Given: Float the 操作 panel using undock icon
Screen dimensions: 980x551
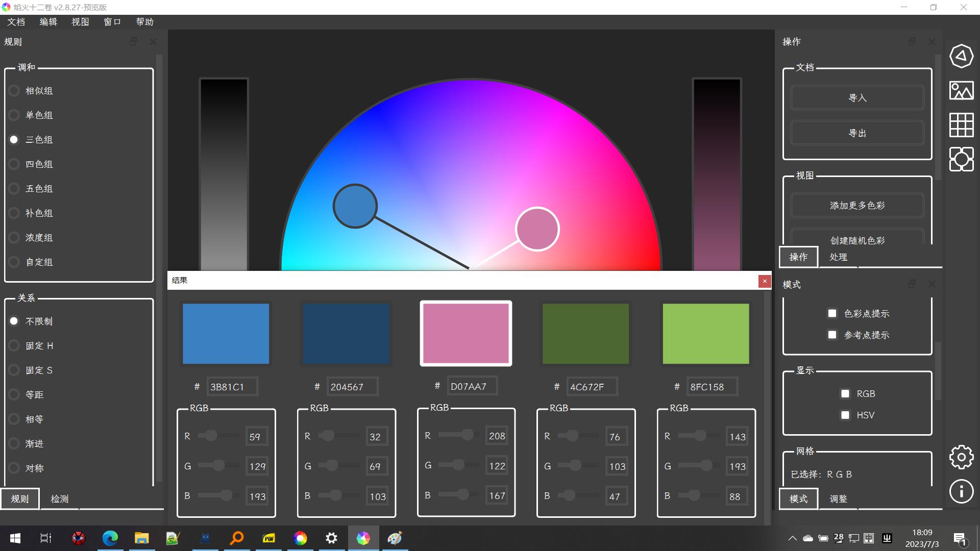Looking at the screenshot, I should pyautogui.click(x=912, y=42).
